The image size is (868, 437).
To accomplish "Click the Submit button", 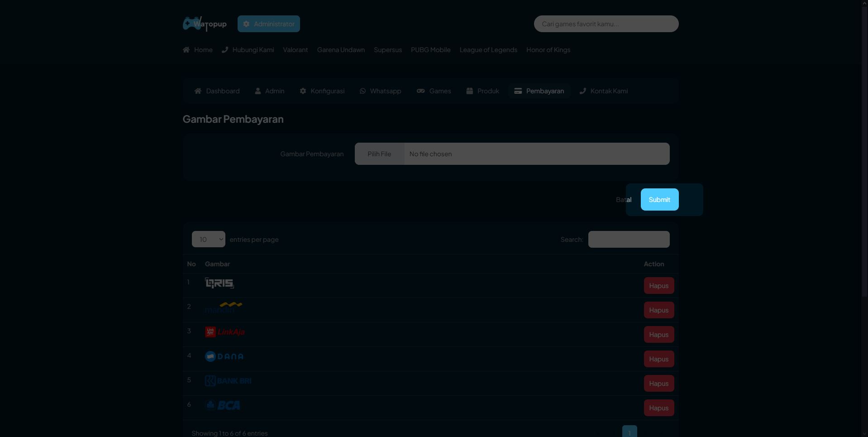I will click(x=659, y=200).
